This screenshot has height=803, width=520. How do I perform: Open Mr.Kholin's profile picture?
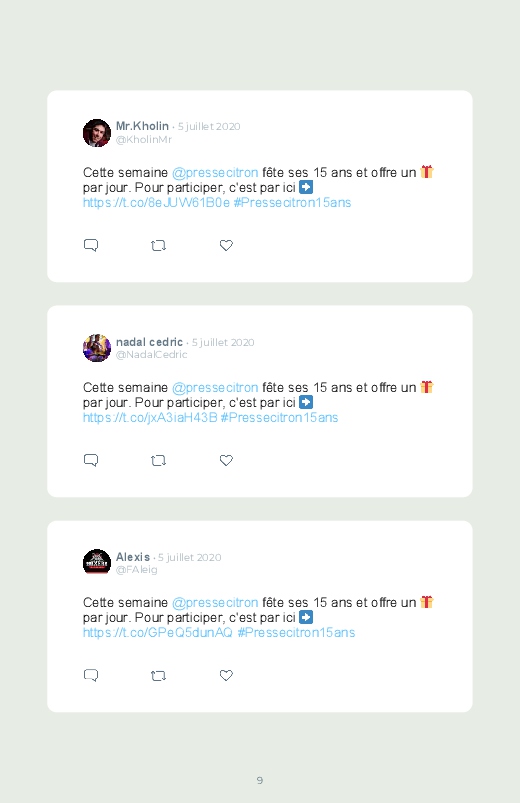tap(97, 133)
